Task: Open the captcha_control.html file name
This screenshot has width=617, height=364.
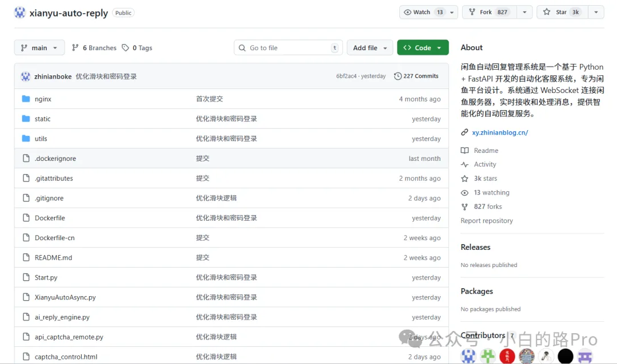Action: tap(66, 357)
